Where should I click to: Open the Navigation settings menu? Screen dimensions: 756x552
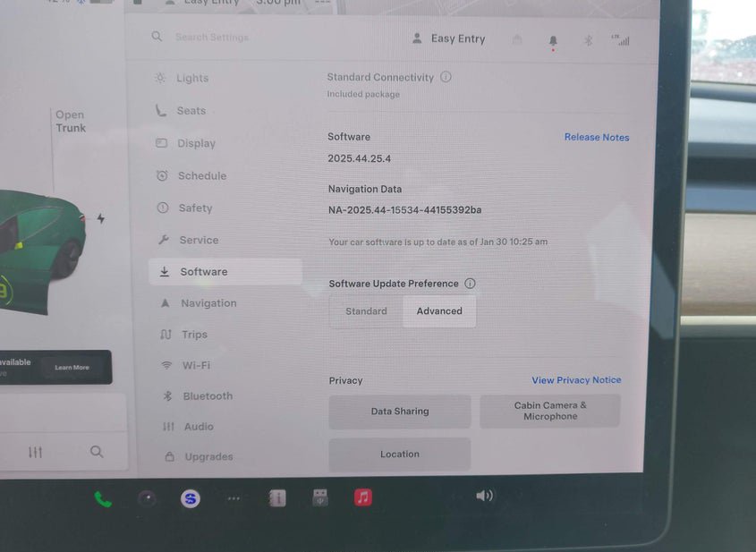pos(198,303)
